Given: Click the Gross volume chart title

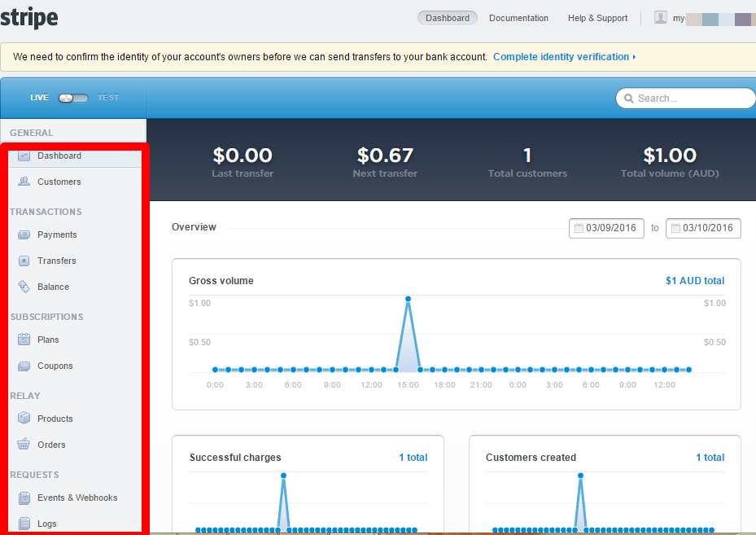Looking at the screenshot, I should (x=221, y=281).
